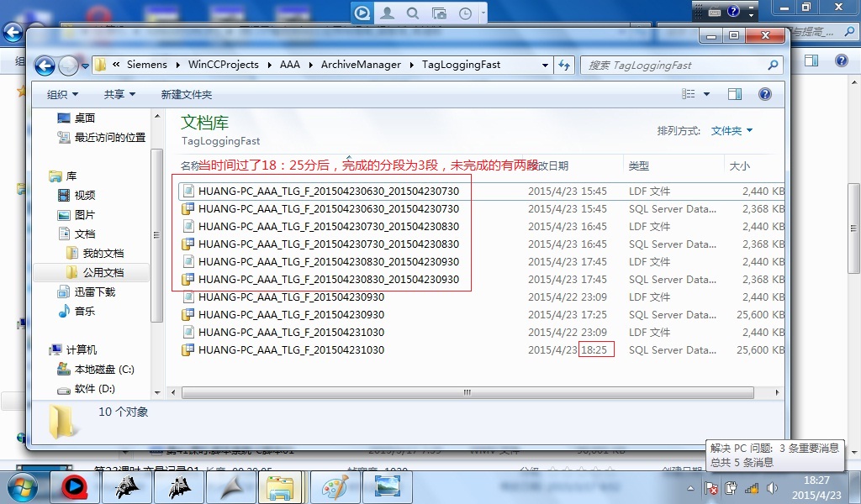Click the screenshot camera icon on floating toolbar

[439, 13]
